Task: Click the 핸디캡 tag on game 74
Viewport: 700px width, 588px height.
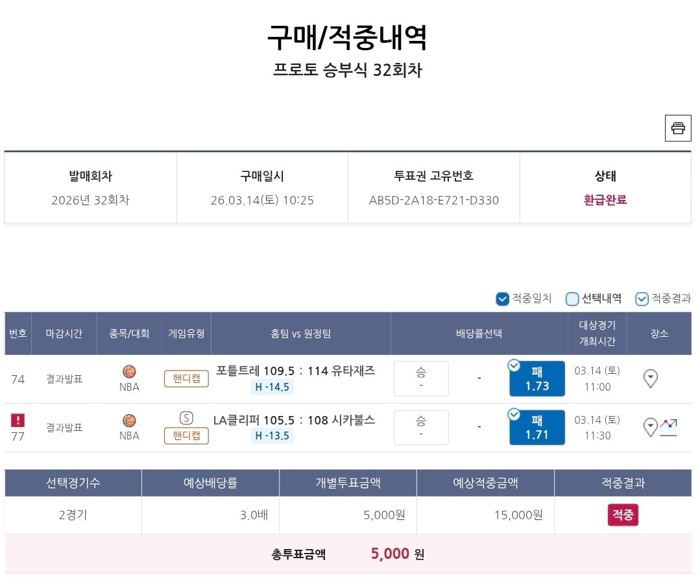Action: pyautogui.click(x=186, y=378)
